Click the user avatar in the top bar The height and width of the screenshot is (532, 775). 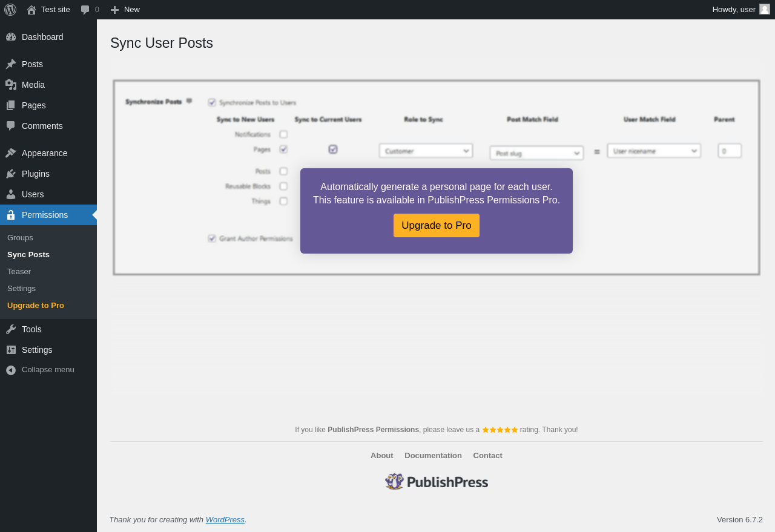pos(765,9)
